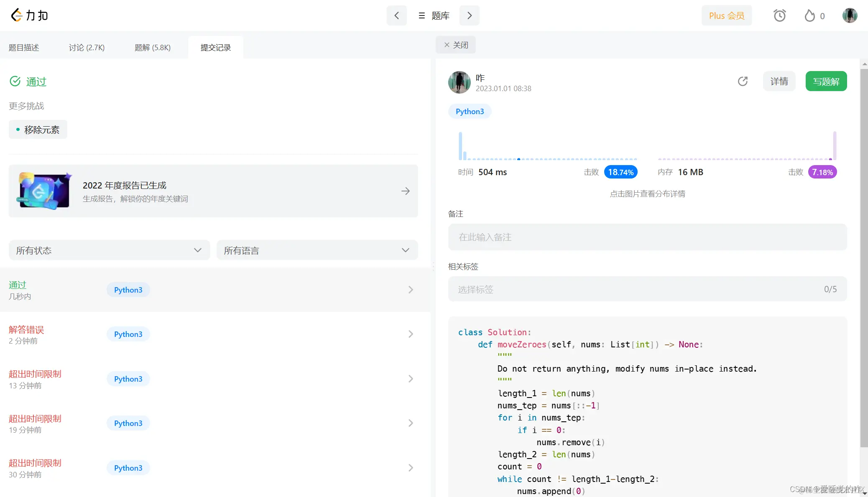Open the 2022 annual report banner
Screen dimensions: 868x497
[x=213, y=191]
